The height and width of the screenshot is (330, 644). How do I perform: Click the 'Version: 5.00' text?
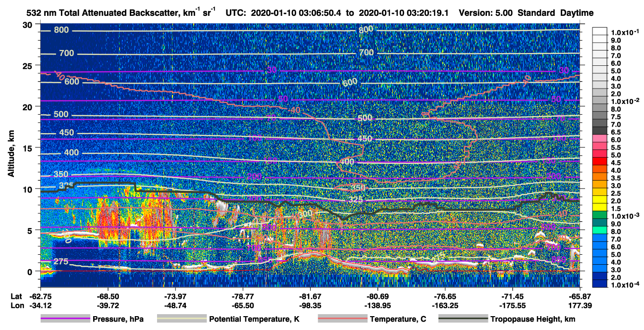pyautogui.click(x=487, y=12)
